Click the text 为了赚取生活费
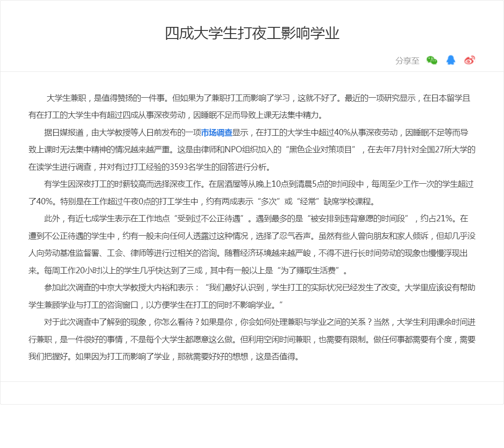Screen dimensions: 504x448 click(x=308, y=271)
